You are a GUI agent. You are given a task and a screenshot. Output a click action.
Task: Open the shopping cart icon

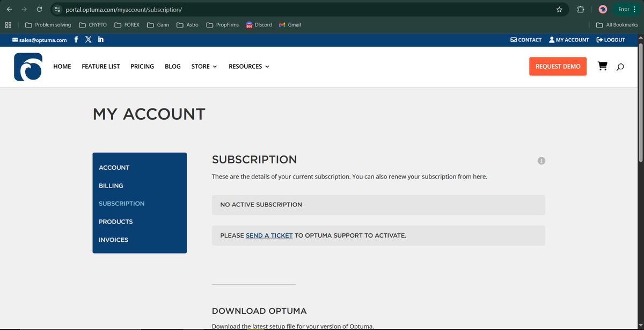tap(603, 66)
